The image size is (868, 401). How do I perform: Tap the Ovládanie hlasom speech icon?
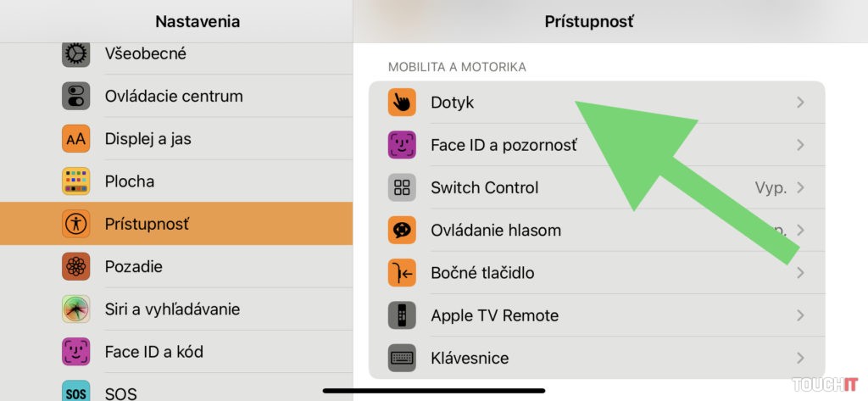402,230
